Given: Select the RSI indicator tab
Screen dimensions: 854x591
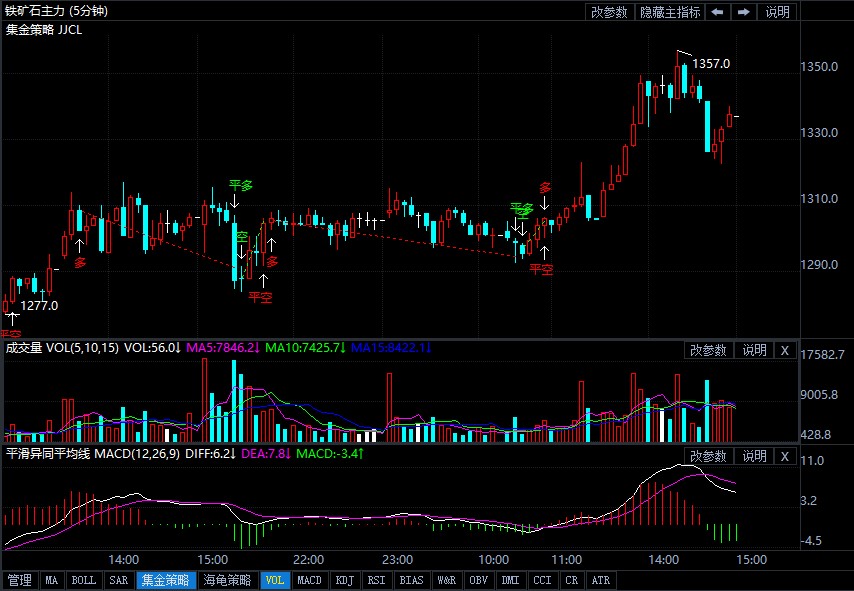Looking at the screenshot, I should point(376,580).
